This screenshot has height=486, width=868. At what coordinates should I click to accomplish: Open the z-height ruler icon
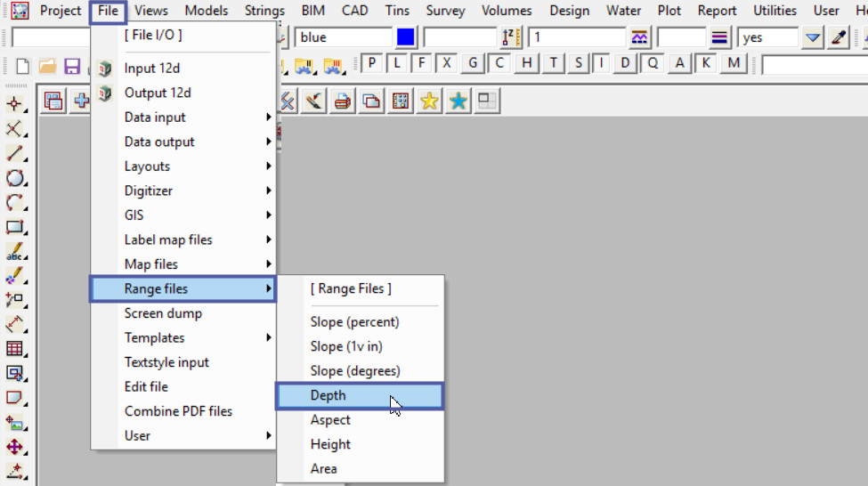pyautogui.click(x=510, y=37)
